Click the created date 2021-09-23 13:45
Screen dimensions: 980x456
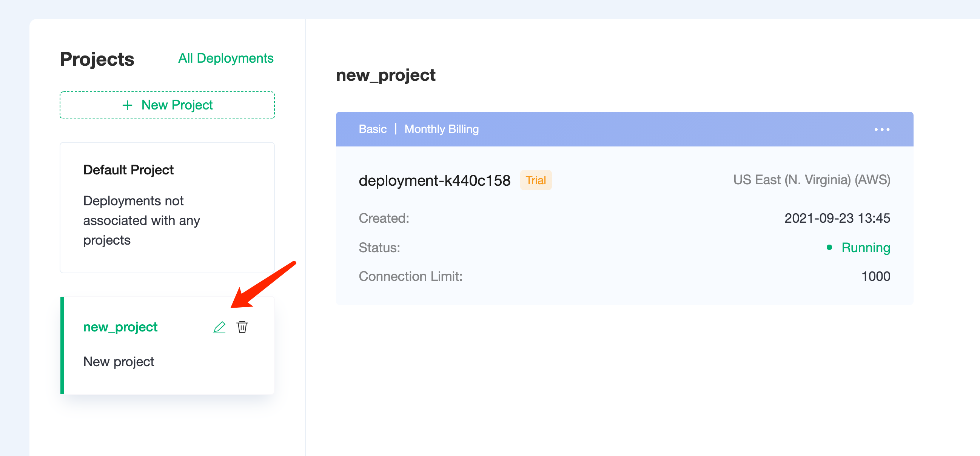tap(837, 218)
